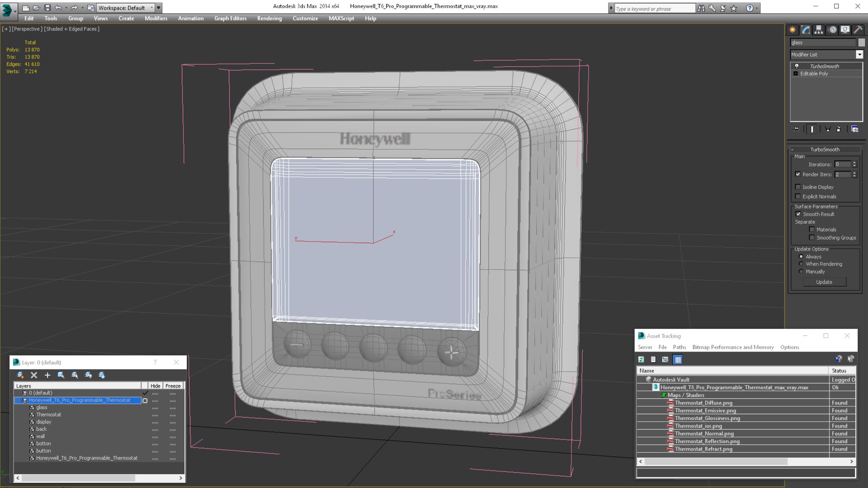Viewport: 868px width, 488px height.
Task: Open the MAXScript menu
Action: (341, 19)
